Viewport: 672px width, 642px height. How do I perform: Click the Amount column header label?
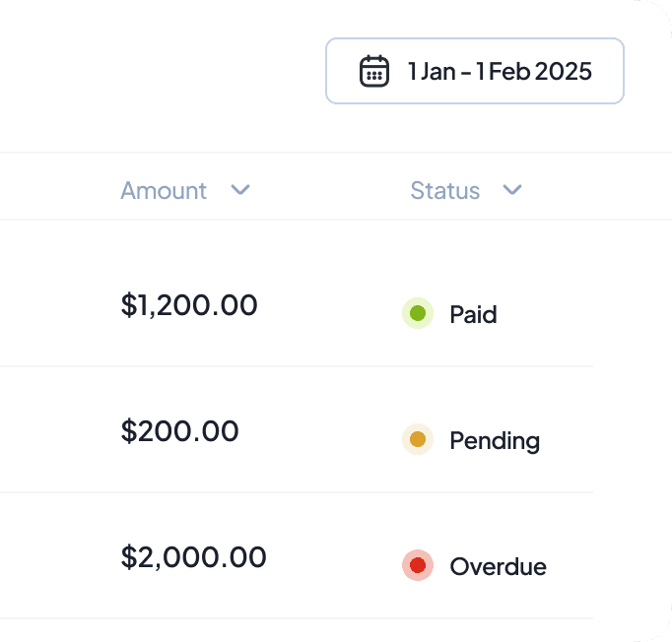pyautogui.click(x=164, y=190)
